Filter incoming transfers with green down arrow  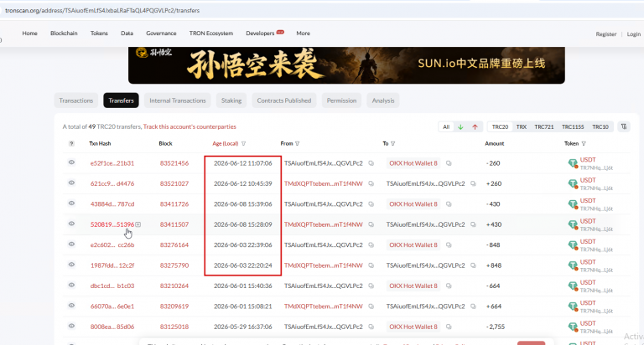point(460,127)
